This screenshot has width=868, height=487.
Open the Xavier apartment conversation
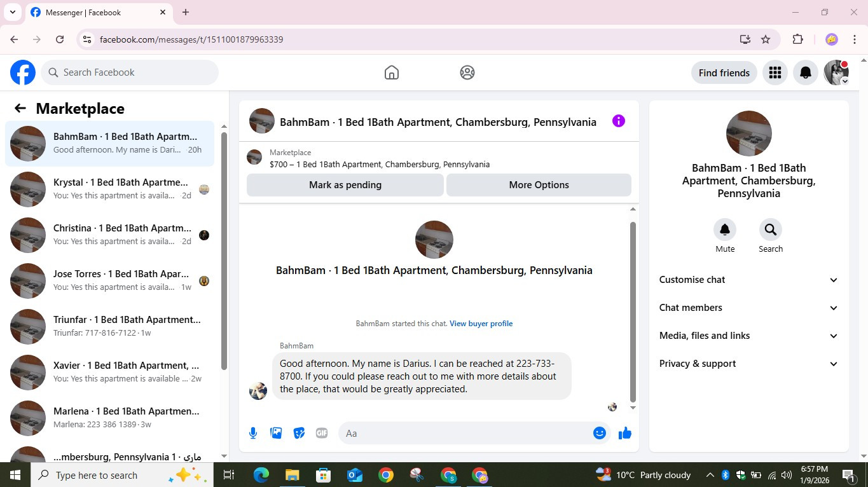(109, 373)
